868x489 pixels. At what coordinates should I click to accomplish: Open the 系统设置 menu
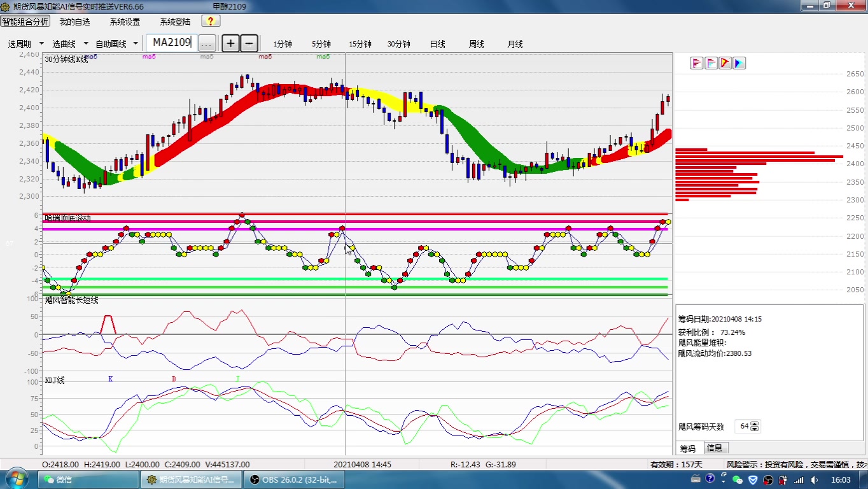(x=125, y=22)
